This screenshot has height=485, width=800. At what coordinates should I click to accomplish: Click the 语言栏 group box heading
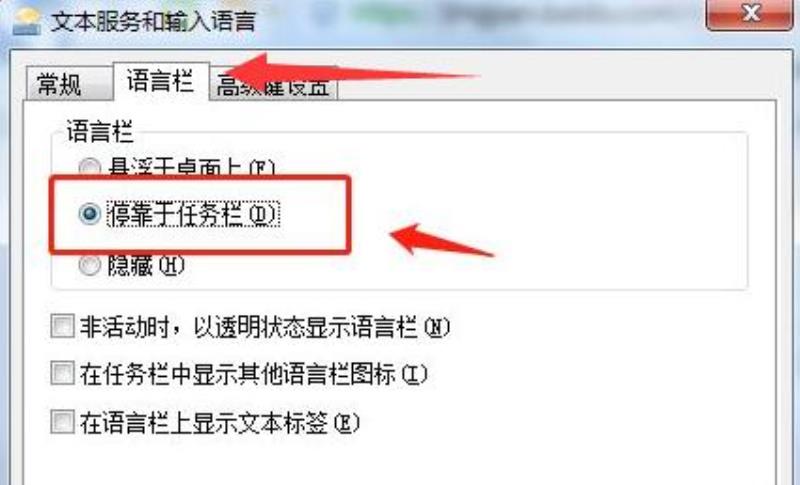point(100,132)
